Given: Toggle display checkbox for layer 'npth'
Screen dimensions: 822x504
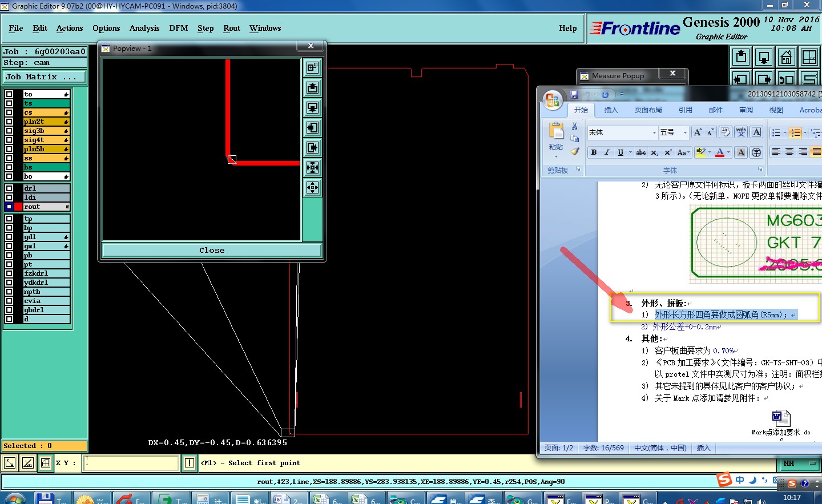Looking at the screenshot, I should [x=9, y=292].
